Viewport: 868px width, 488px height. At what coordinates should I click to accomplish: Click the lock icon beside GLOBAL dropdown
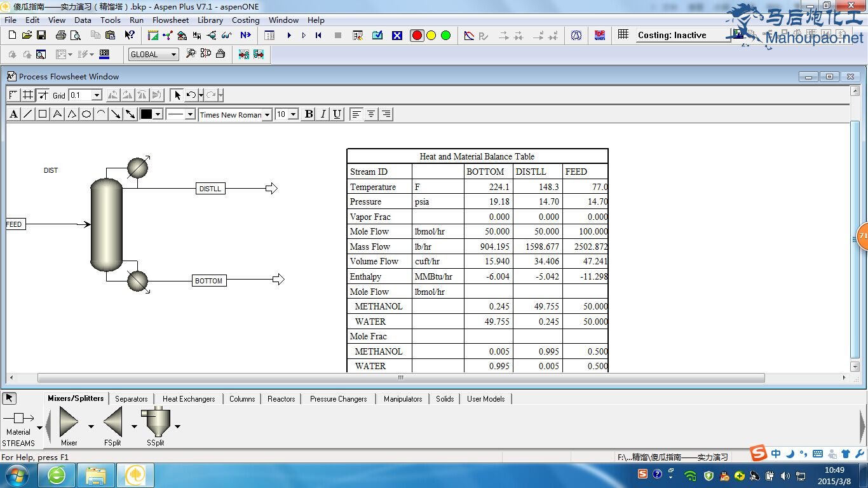tap(220, 54)
